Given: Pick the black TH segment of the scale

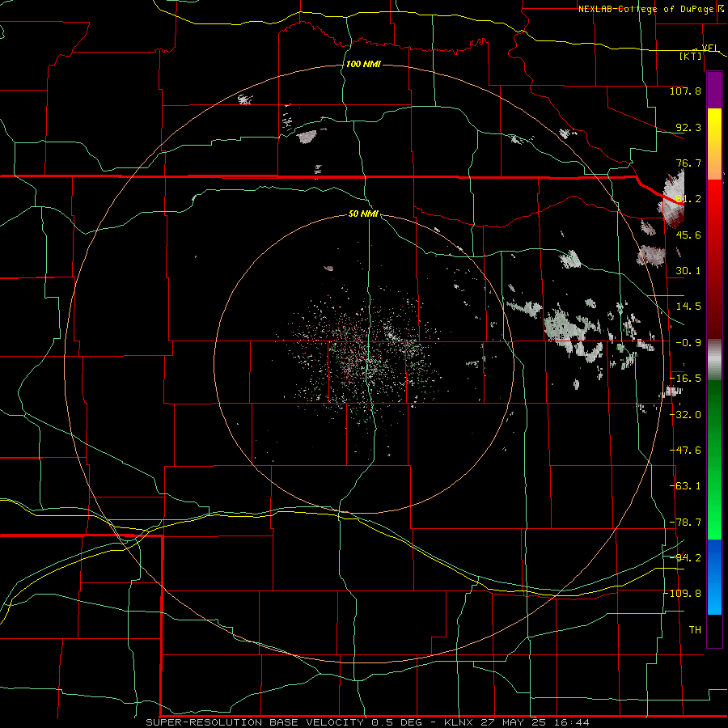Looking at the screenshot, I should pos(714,630).
